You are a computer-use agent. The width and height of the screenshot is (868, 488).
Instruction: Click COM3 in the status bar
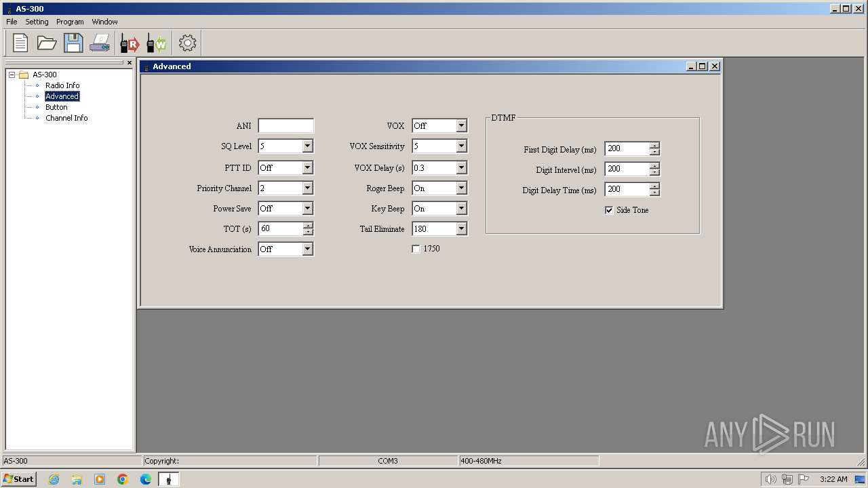388,461
